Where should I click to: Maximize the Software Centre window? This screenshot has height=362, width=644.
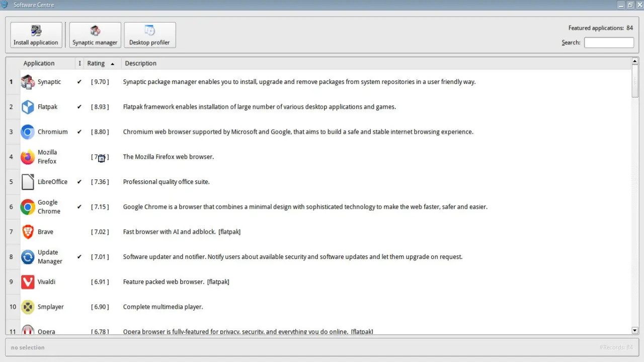click(x=631, y=5)
